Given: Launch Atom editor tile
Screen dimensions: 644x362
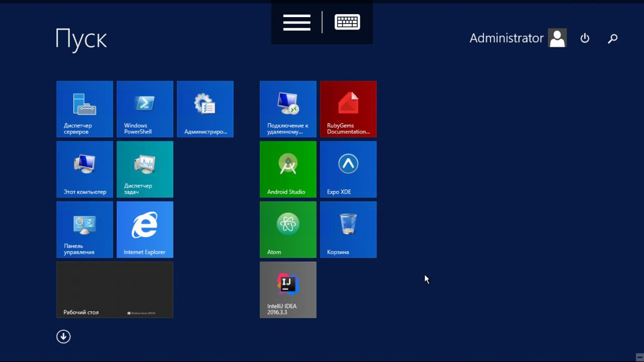Looking at the screenshot, I should (288, 230).
